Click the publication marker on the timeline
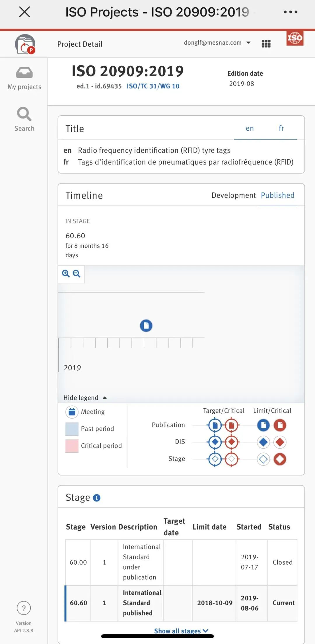The width and height of the screenshot is (315, 644). (146, 326)
